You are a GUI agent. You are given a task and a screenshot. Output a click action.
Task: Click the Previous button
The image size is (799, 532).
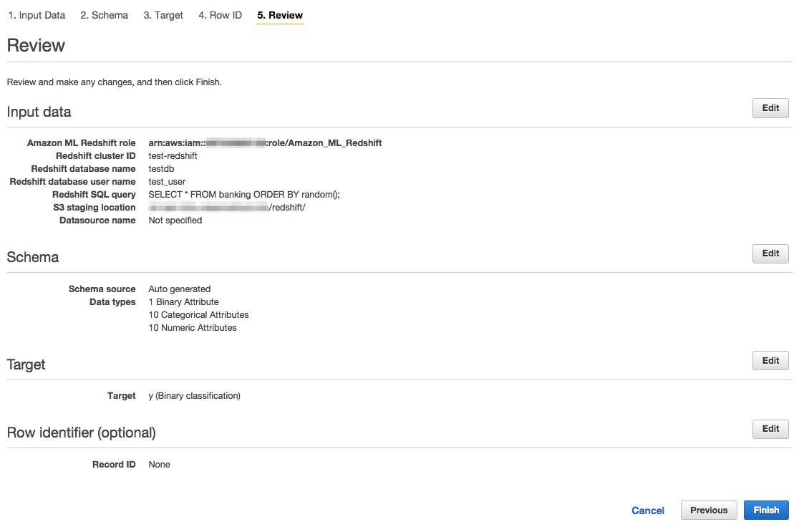pos(708,510)
